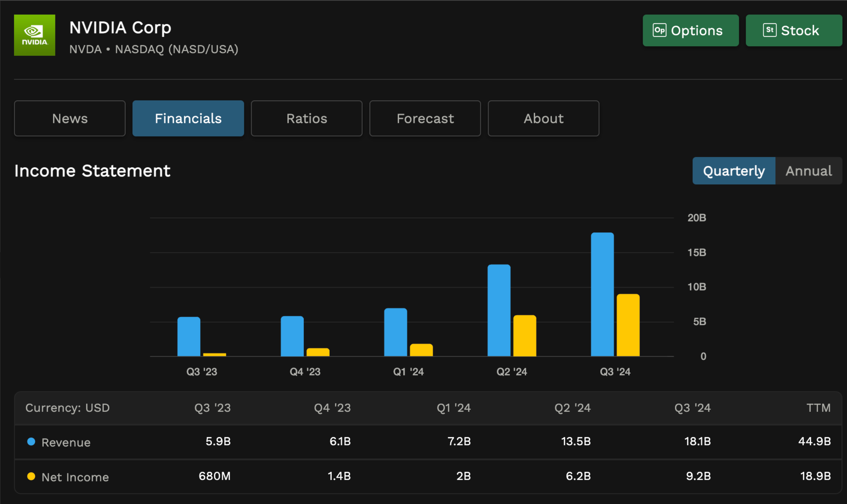Switch to Annual view
The height and width of the screenshot is (504, 847).
tap(808, 171)
